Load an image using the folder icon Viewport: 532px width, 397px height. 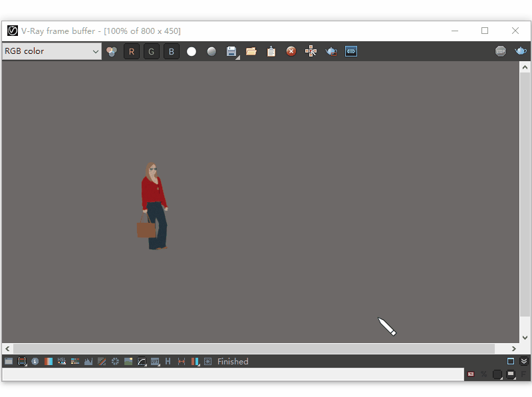(251, 52)
